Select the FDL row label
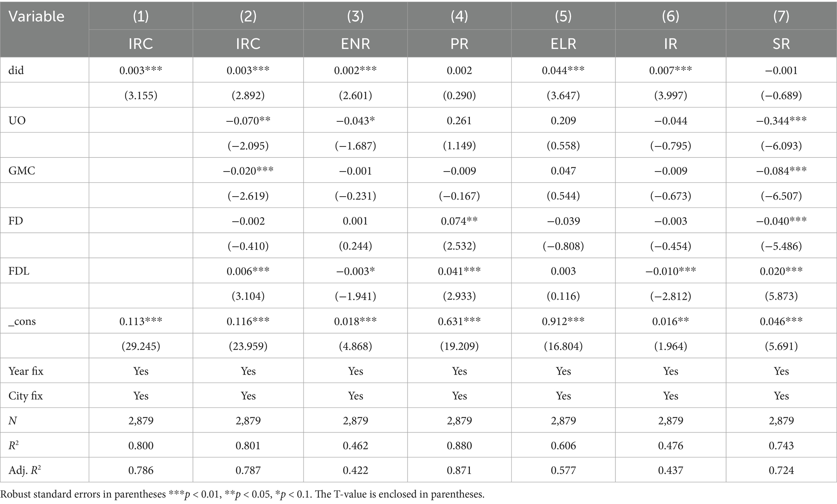Image resolution: width=837 pixels, height=504 pixels. [x=19, y=271]
